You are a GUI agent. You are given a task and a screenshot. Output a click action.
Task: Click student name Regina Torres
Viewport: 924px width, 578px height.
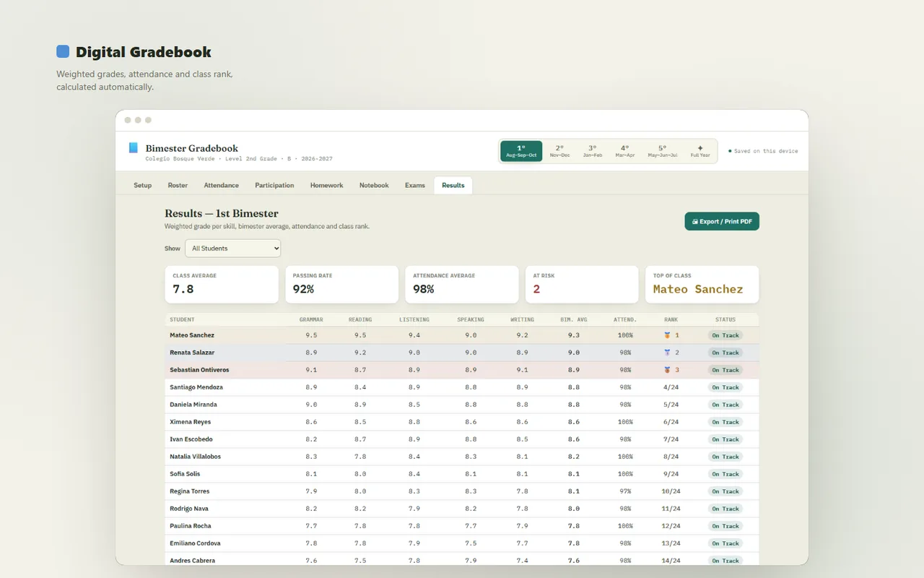190,491
